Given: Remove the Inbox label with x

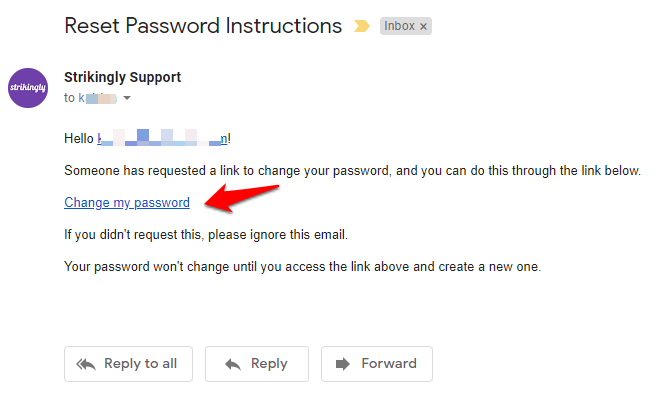Looking at the screenshot, I should (423, 26).
